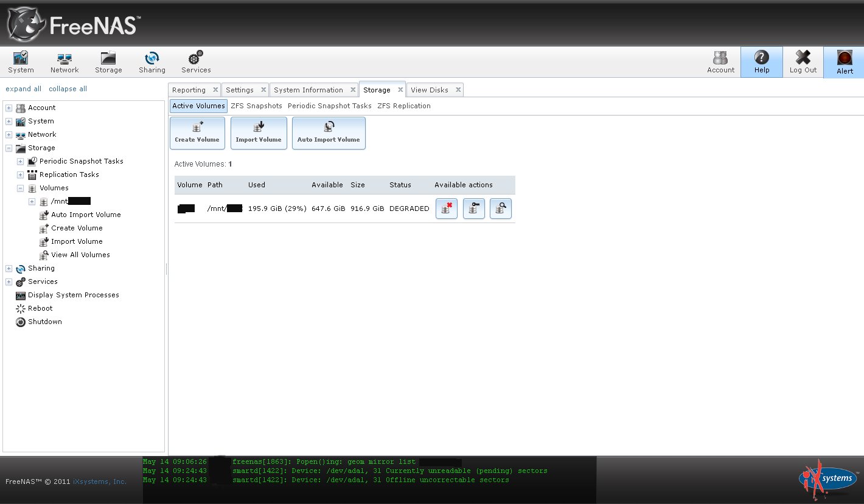Viewport: 864px width, 504px height.
Task: Click the 647.6 GiB available value
Action: click(329, 209)
